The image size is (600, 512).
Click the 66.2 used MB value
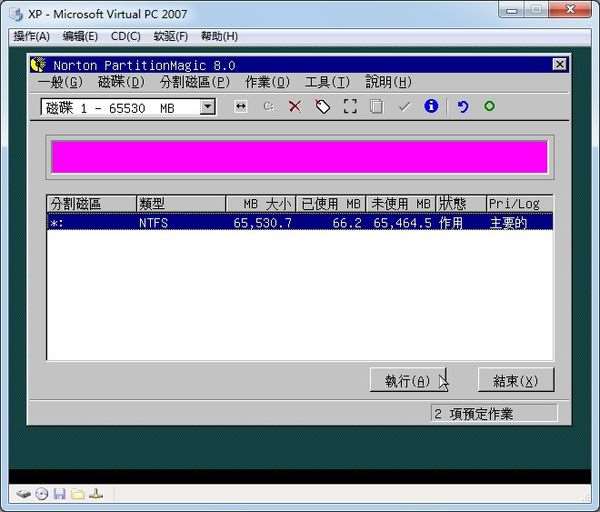347,223
